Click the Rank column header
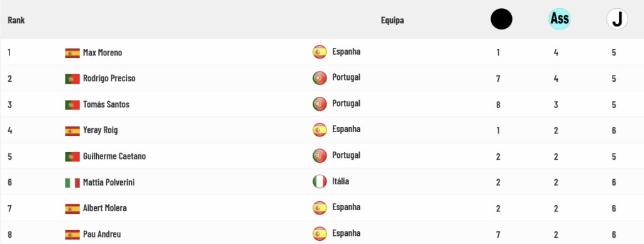This screenshot has height=244, width=644. (x=16, y=20)
